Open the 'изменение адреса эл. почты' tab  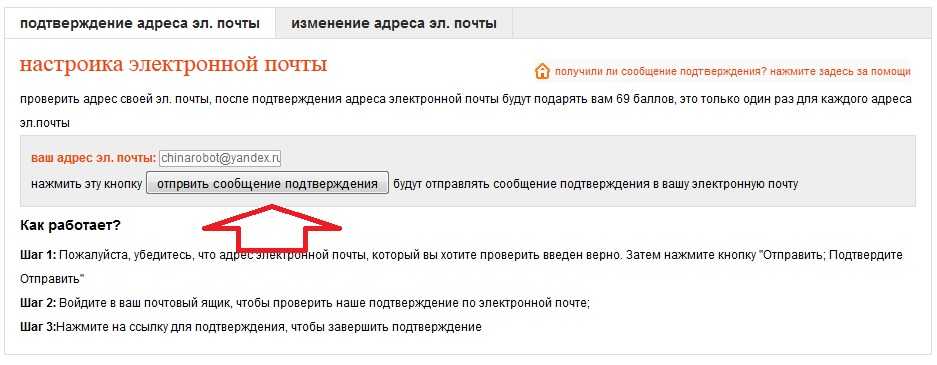394,24
